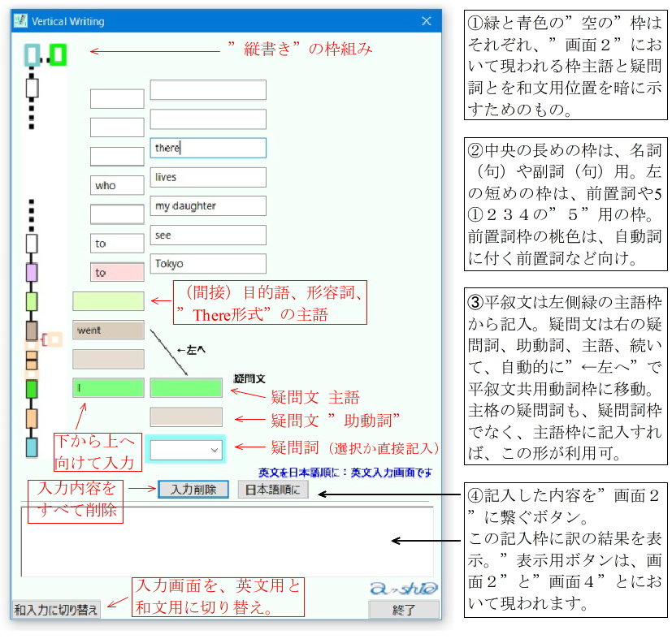This screenshot has width=672, height=639.
Task: Switch input mode with 和入力に切り替え button
Action: pyautogui.click(x=57, y=610)
